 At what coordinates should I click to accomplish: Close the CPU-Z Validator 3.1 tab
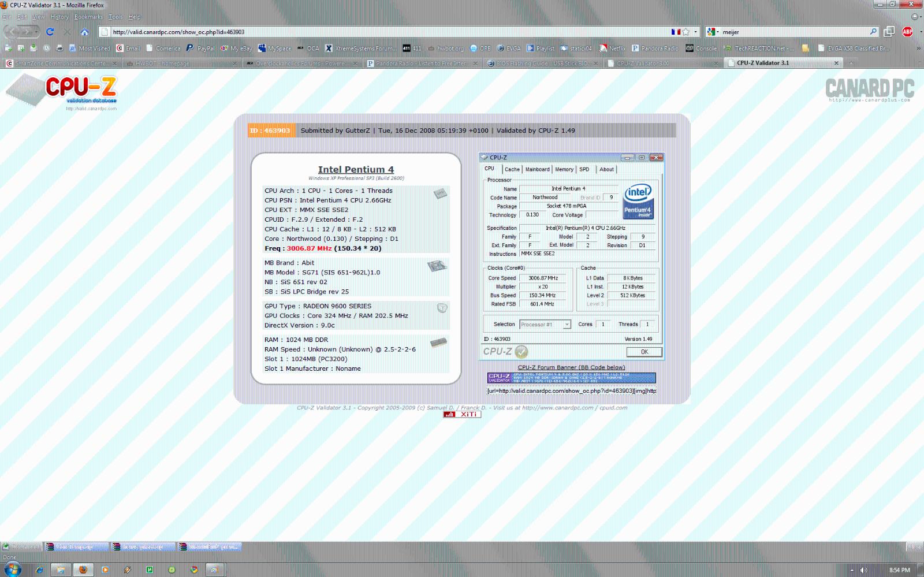click(836, 63)
